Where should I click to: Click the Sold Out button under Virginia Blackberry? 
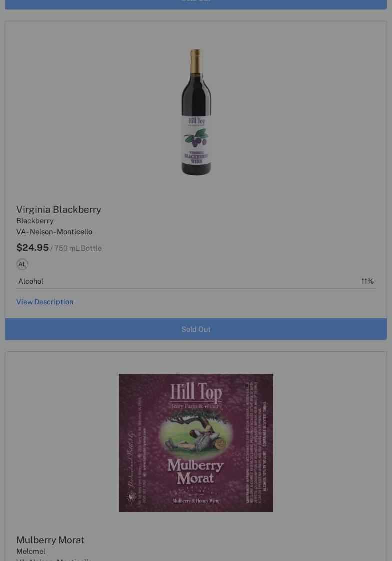click(x=196, y=329)
